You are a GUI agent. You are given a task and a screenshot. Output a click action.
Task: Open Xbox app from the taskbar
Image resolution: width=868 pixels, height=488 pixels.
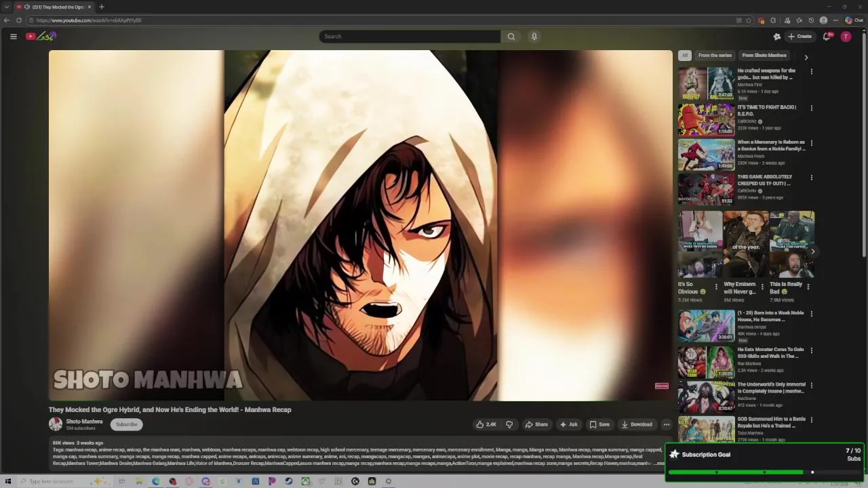pos(306,481)
